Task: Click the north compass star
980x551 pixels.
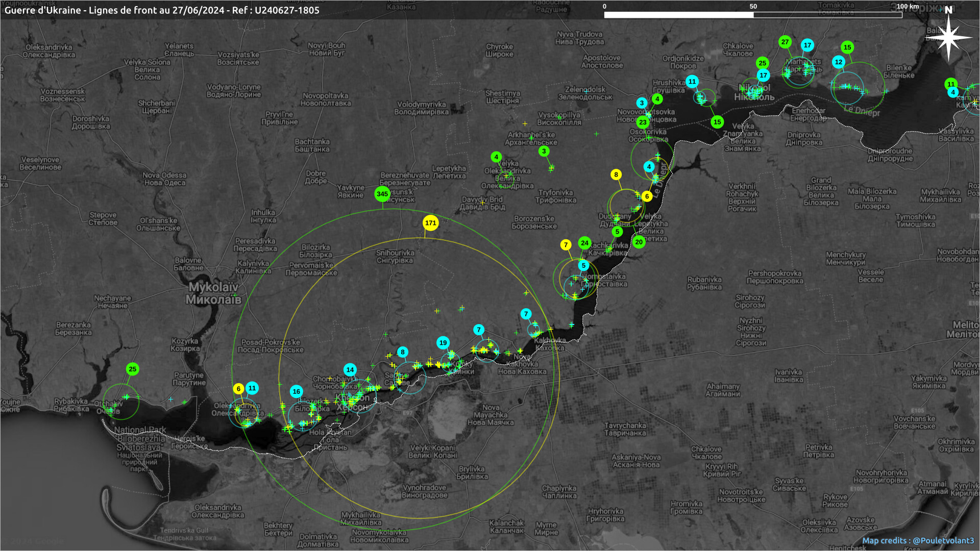Action: [948, 37]
